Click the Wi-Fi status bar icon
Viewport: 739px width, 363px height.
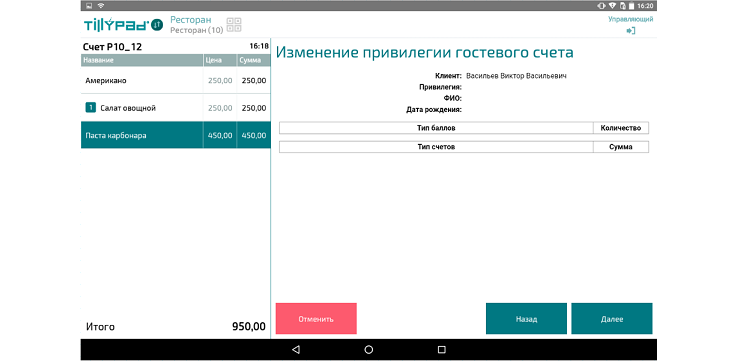point(101,6)
